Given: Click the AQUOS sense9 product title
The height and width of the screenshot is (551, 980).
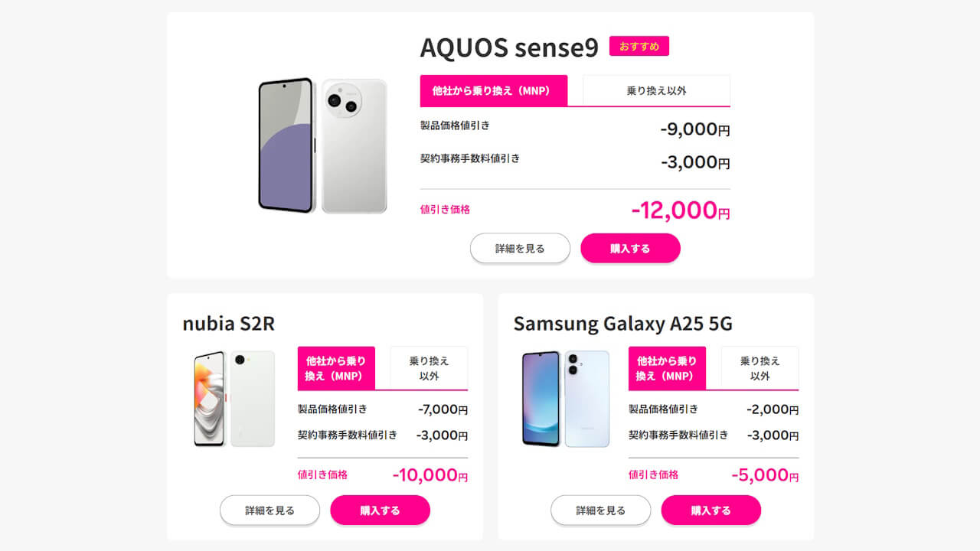Looking at the screenshot, I should coord(508,47).
